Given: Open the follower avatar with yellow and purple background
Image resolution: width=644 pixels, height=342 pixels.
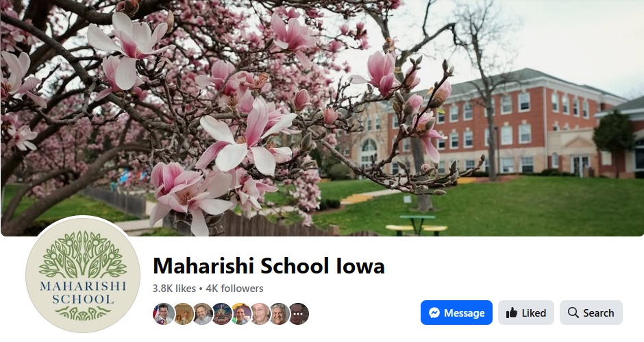Looking at the screenshot, I should click(x=241, y=314).
